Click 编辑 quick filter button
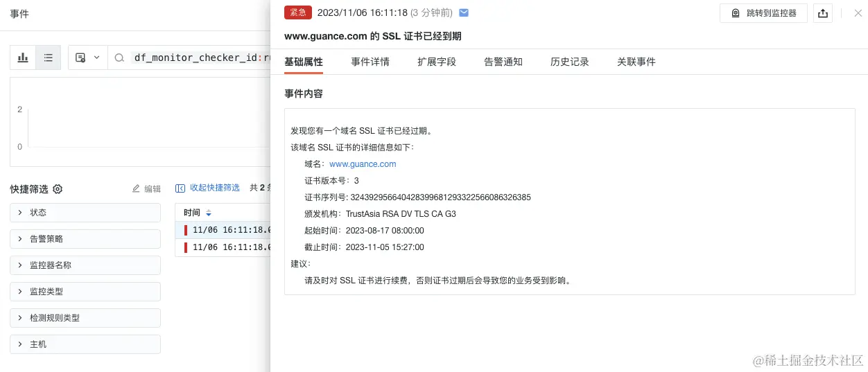 coord(146,188)
